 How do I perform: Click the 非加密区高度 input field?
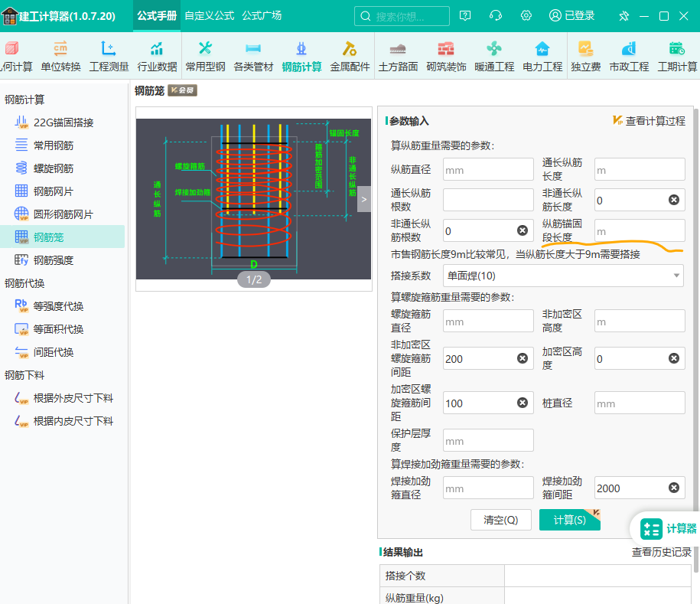point(640,321)
